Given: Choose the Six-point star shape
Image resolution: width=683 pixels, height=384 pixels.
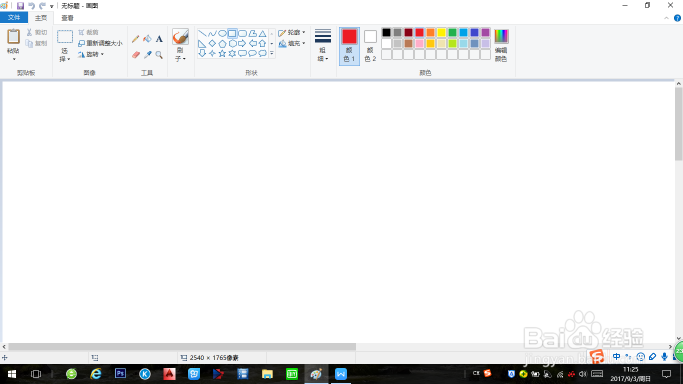Looking at the screenshot, I should click(x=232, y=54).
